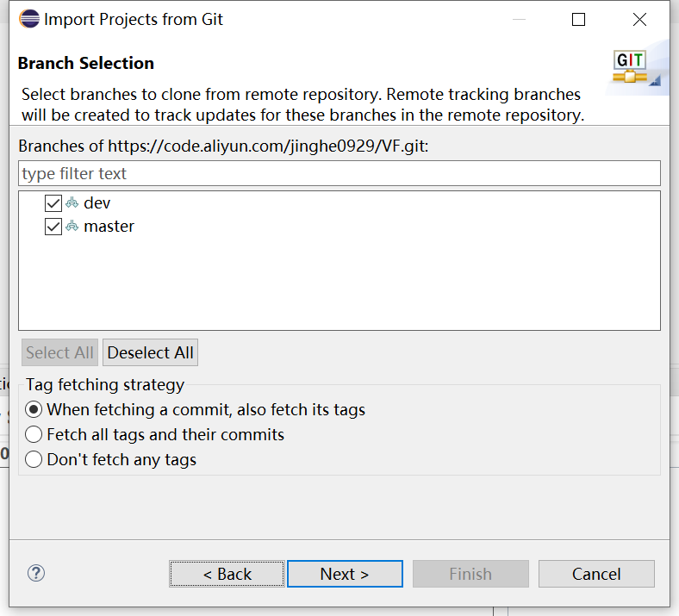Maximize the Import Projects dialog
The width and height of the screenshot is (679, 616).
click(x=579, y=19)
